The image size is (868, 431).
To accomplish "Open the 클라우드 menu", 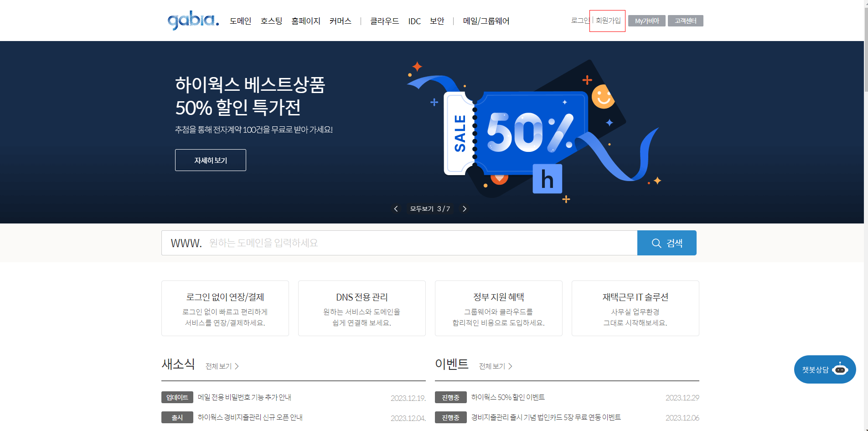I will tap(384, 21).
